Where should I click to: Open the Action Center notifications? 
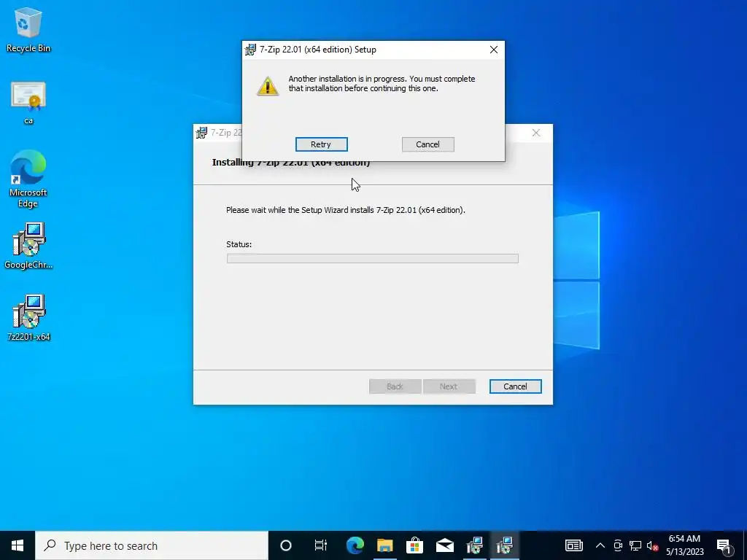(724, 545)
